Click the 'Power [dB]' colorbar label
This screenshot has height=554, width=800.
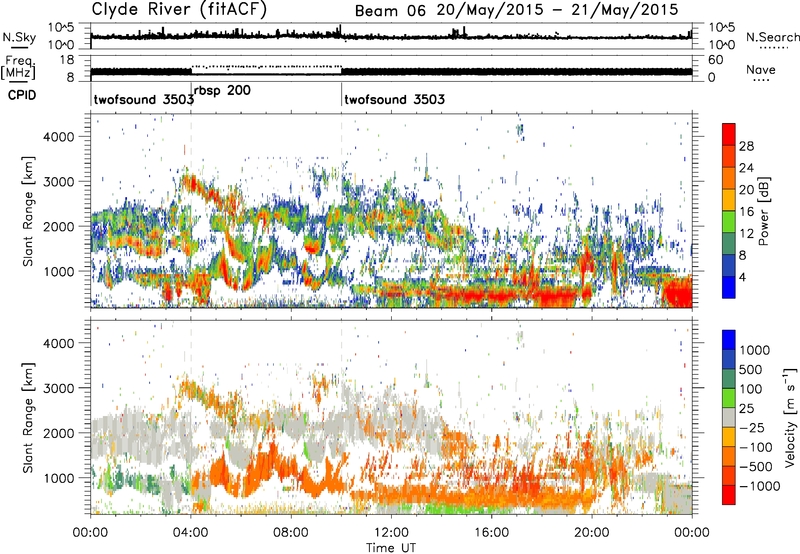click(764, 211)
